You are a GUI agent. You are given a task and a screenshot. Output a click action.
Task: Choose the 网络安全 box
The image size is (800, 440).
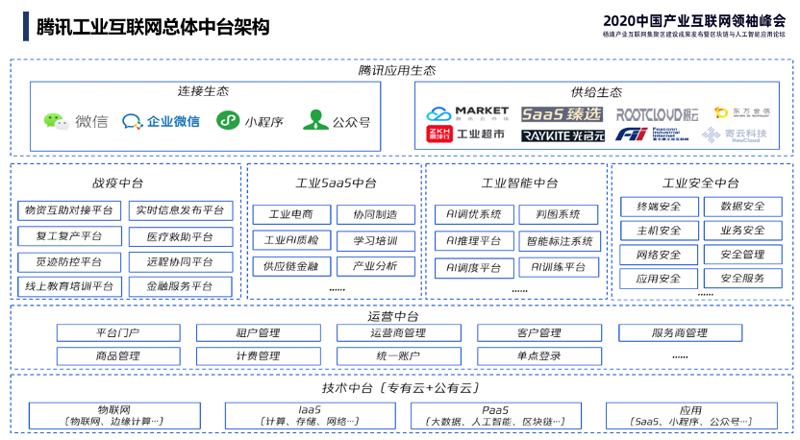[x=659, y=255]
